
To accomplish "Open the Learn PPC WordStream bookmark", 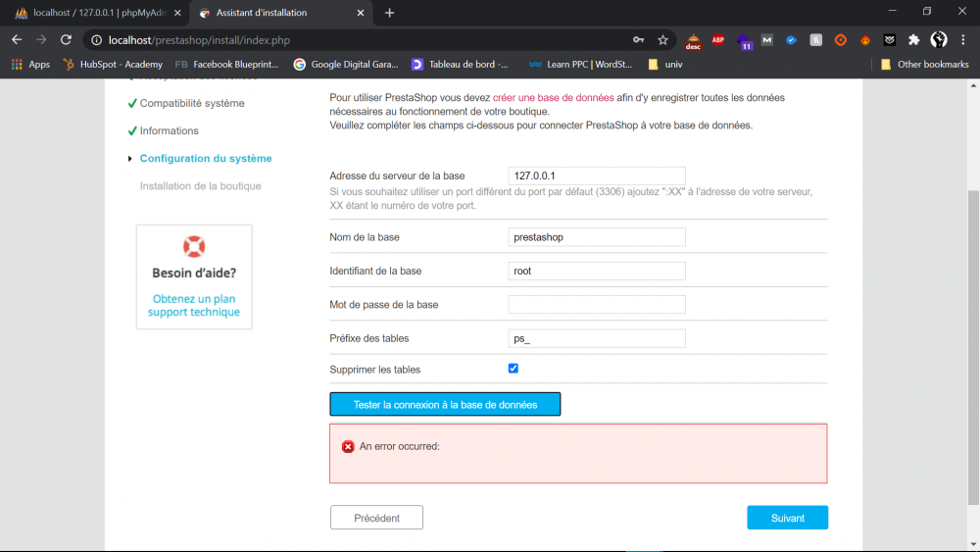I will click(580, 65).
